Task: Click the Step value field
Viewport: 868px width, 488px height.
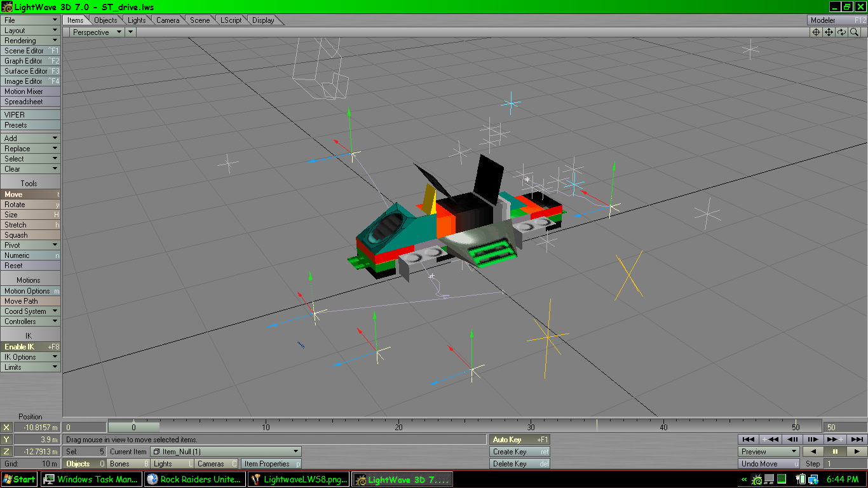Action: coord(845,464)
